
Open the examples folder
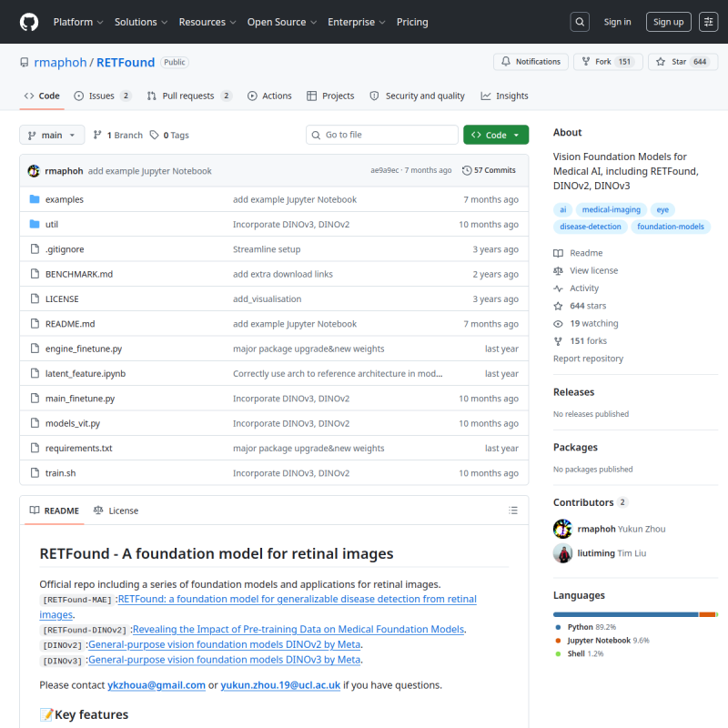click(x=65, y=199)
